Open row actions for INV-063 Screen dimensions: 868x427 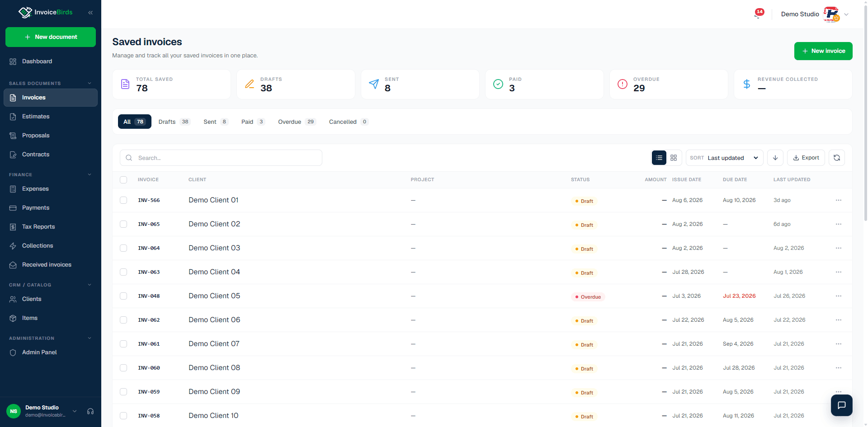839,272
